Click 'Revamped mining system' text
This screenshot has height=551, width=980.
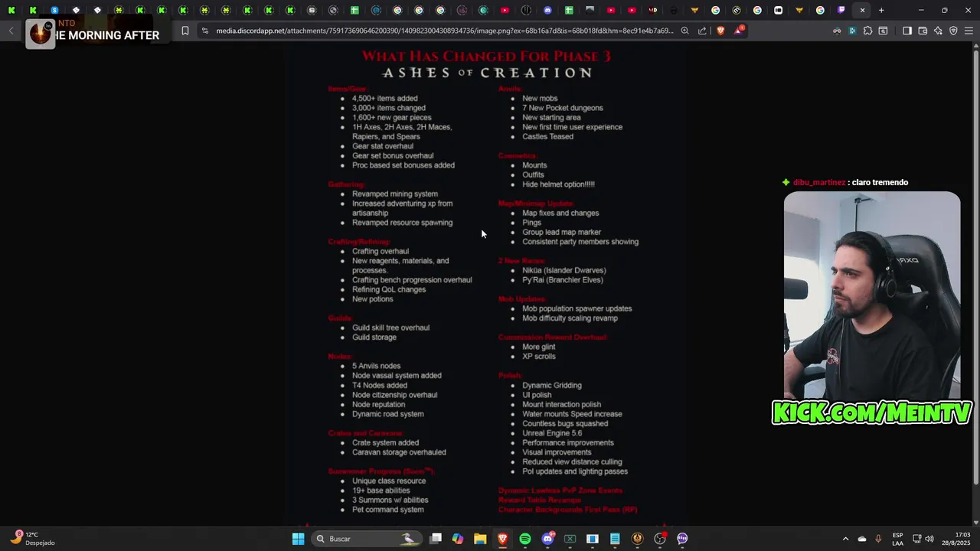click(x=394, y=194)
